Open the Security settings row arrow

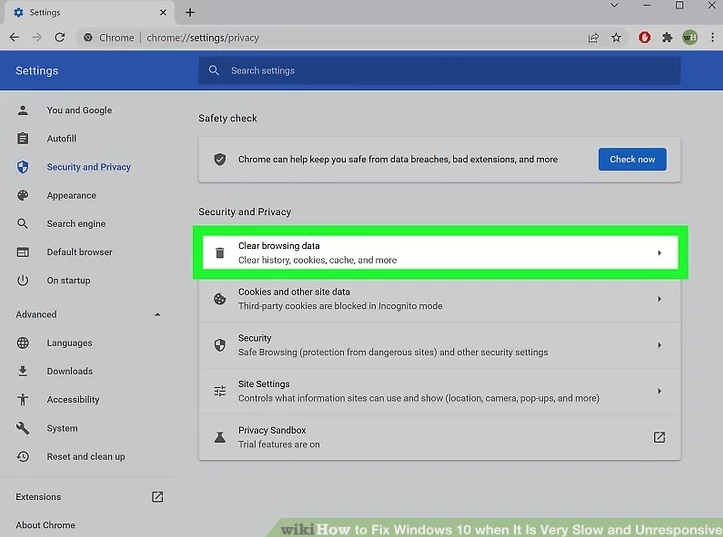[659, 345]
